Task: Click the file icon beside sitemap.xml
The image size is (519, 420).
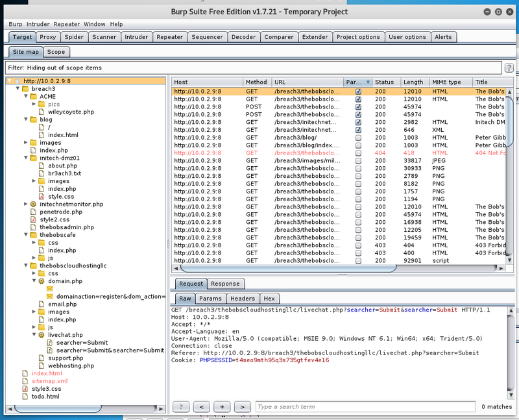Action: pos(25,381)
